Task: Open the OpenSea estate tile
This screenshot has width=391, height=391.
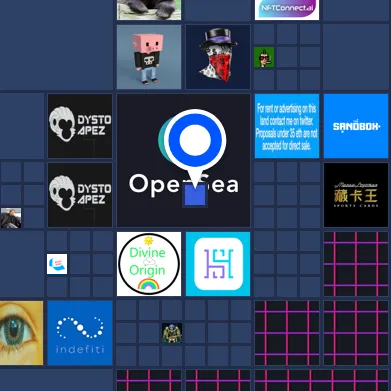Action: (x=183, y=160)
